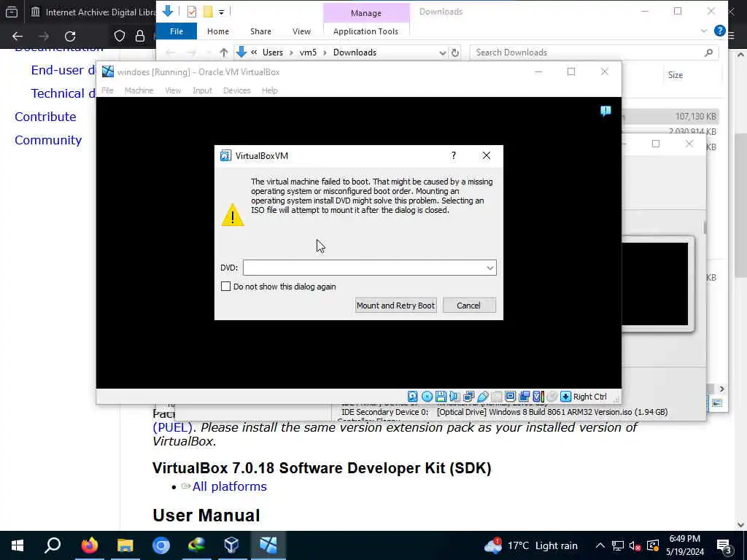Close the VirtualBoxVM boot failure dialog
Screen dimensions: 747x560
(487, 156)
